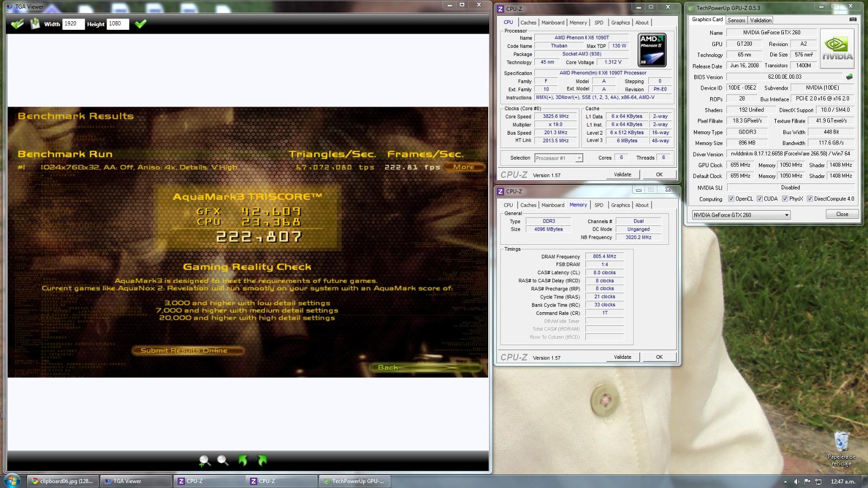The width and height of the screenshot is (868, 488).
Task: Click the network tray icon
Action: (819, 481)
